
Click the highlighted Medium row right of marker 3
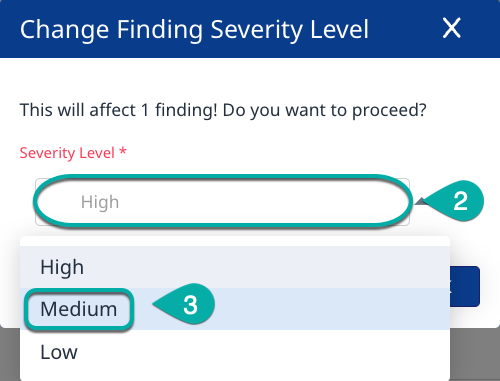click(x=332, y=309)
